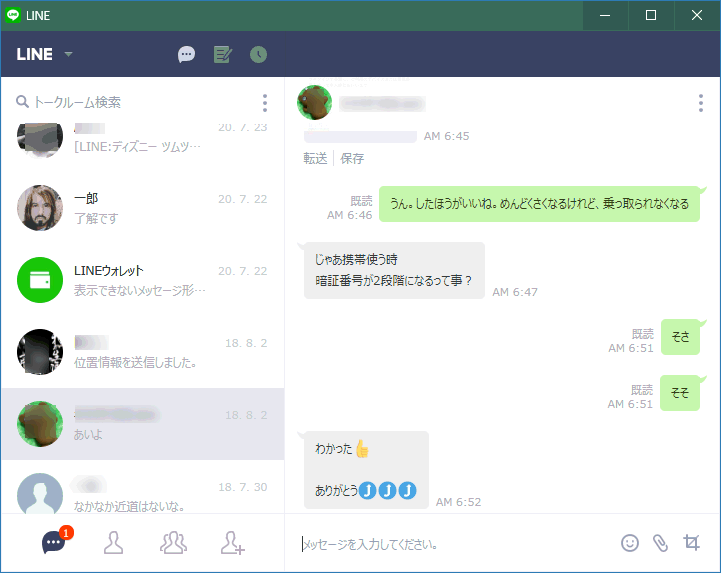This screenshot has height=573, width=721.
Task: Open chat list options three-dot menu
Action: pyautogui.click(x=265, y=103)
